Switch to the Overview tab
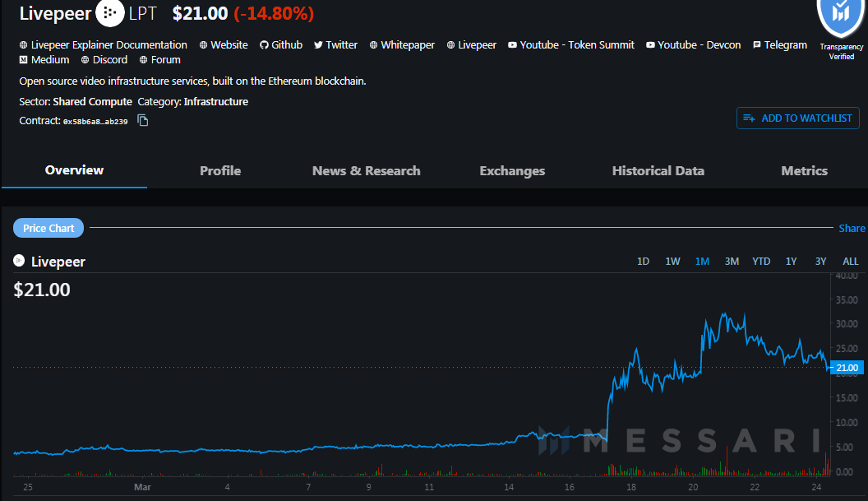 [x=74, y=170]
